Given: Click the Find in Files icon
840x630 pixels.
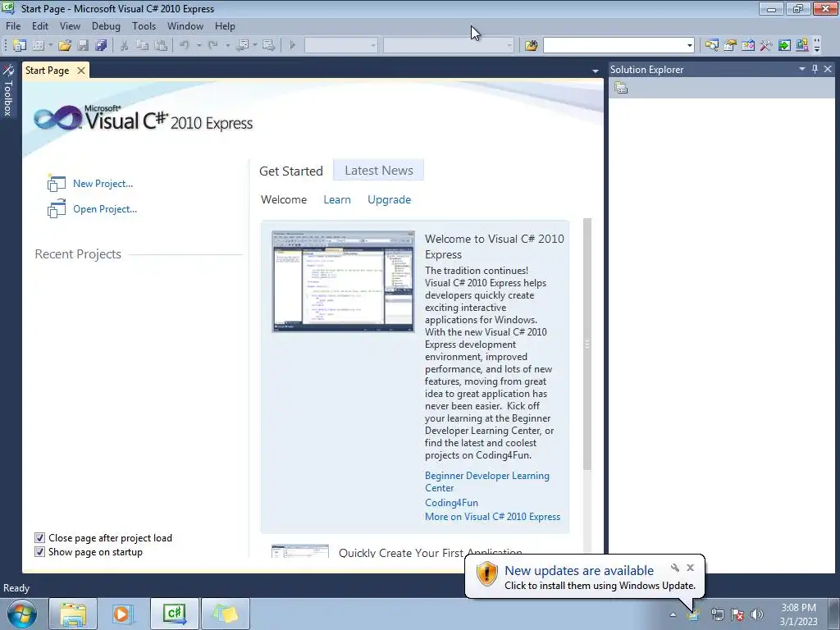Looking at the screenshot, I should coord(531,46).
